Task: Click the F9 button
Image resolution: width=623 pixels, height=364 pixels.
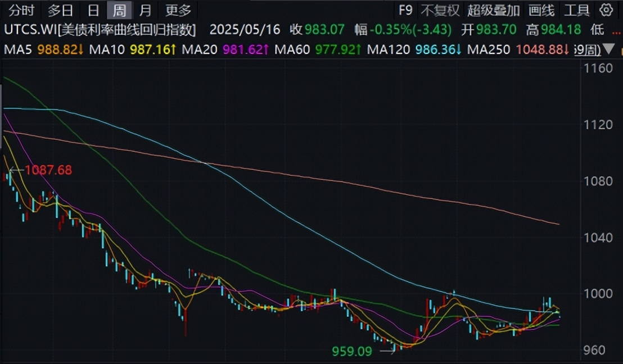Action: click(x=405, y=10)
